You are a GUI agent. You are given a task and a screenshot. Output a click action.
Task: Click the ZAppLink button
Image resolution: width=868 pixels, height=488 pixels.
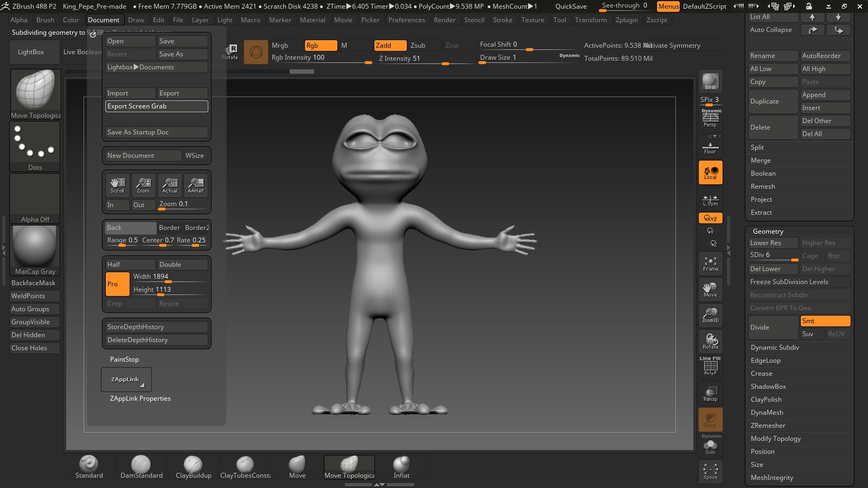126,380
